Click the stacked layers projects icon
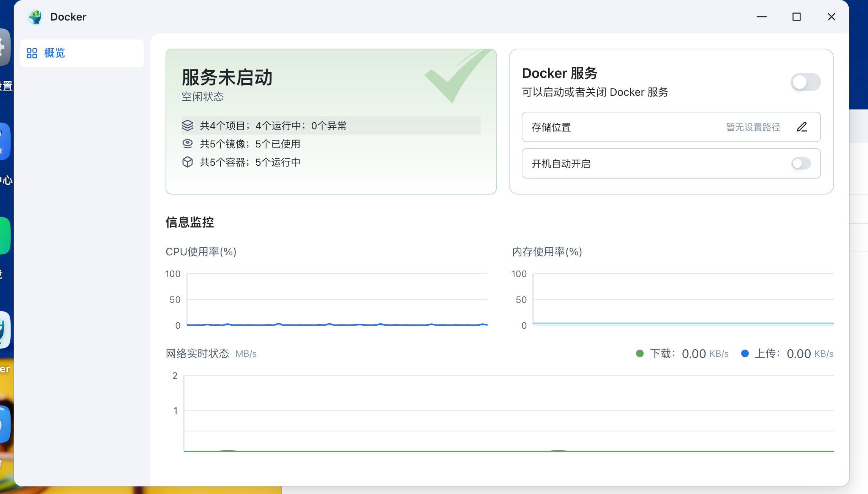The width and height of the screenshot is (868, 494). [188, 125]
